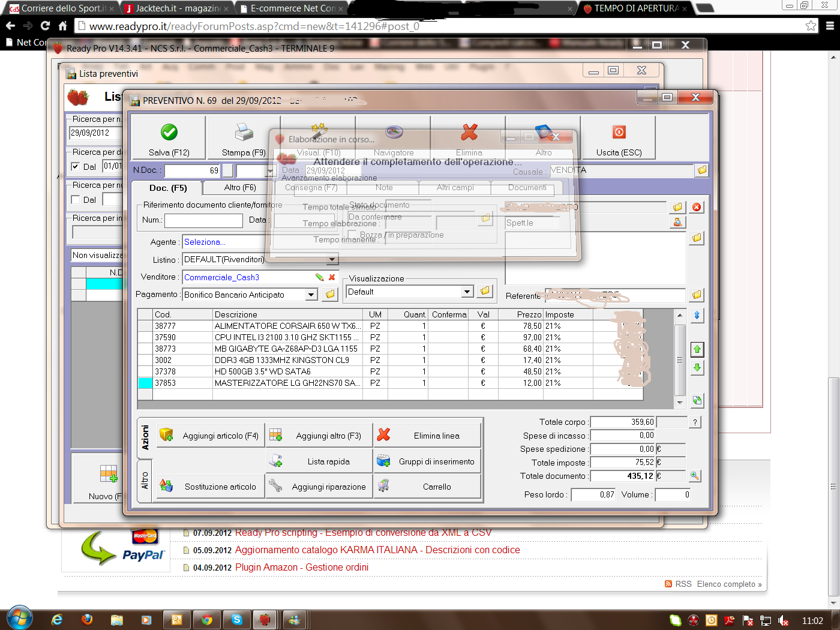Screen dimensions: 840x630
Task: Open the Windows Start menu
Action: pos(20,618)
